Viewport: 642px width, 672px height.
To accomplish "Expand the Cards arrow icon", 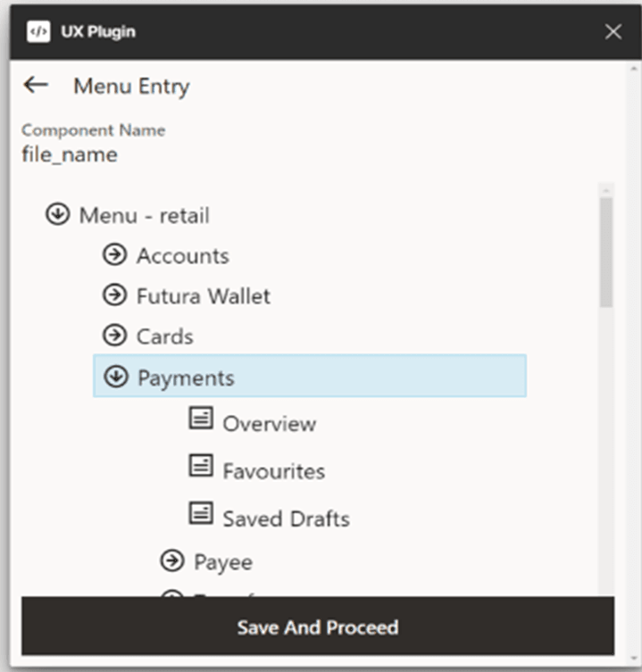I will (114, 336).
